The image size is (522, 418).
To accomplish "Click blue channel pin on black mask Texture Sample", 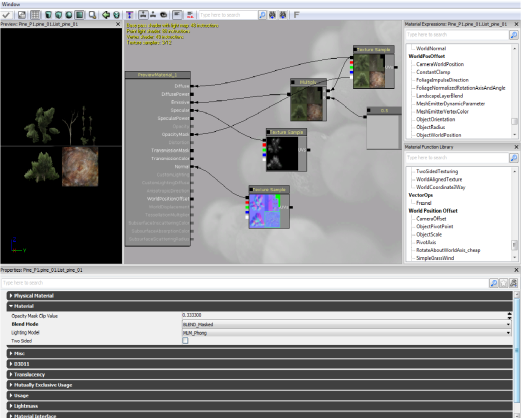I will pos(264,155).
